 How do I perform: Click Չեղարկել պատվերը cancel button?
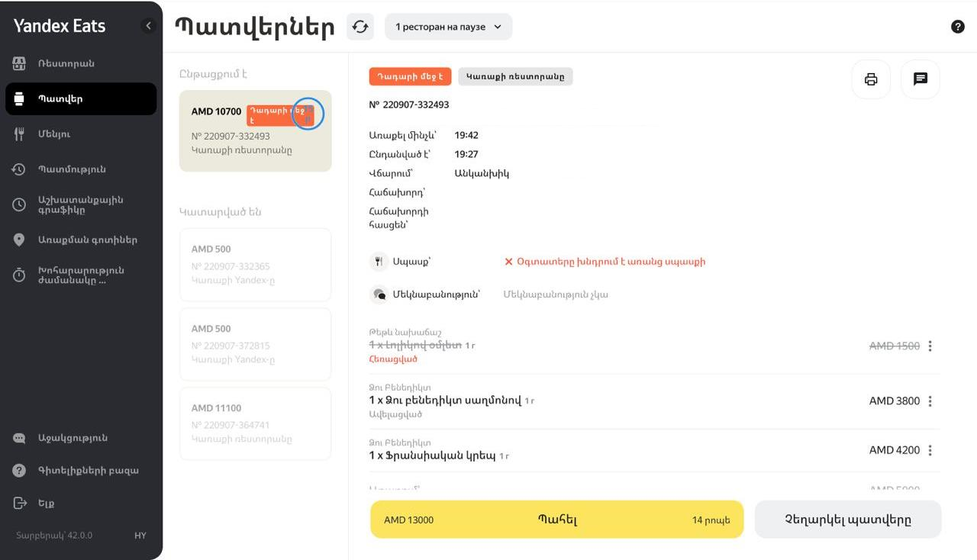click(847, 520)
